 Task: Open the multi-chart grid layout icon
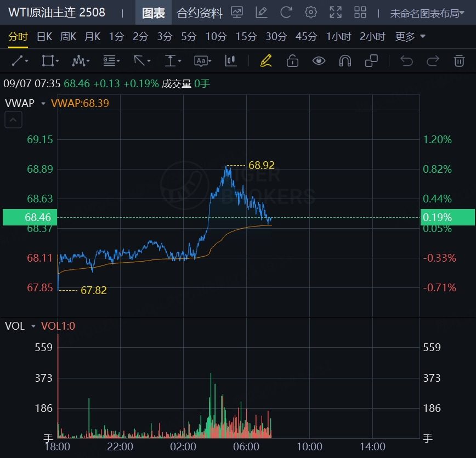360,13
